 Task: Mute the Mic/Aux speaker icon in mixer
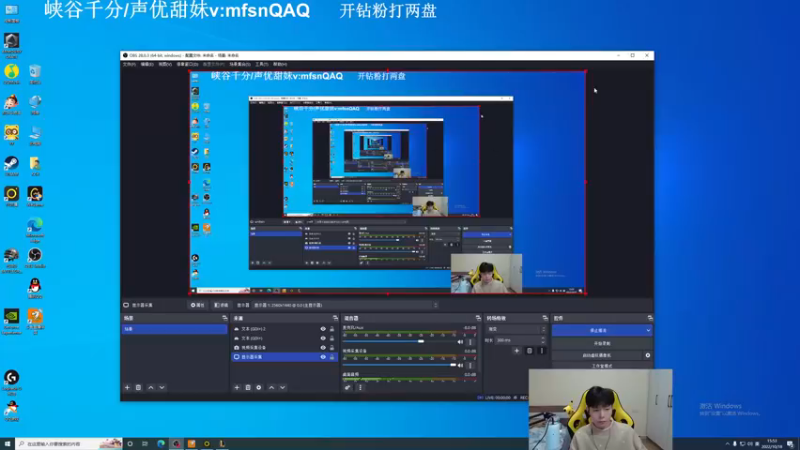click(461, 342)
